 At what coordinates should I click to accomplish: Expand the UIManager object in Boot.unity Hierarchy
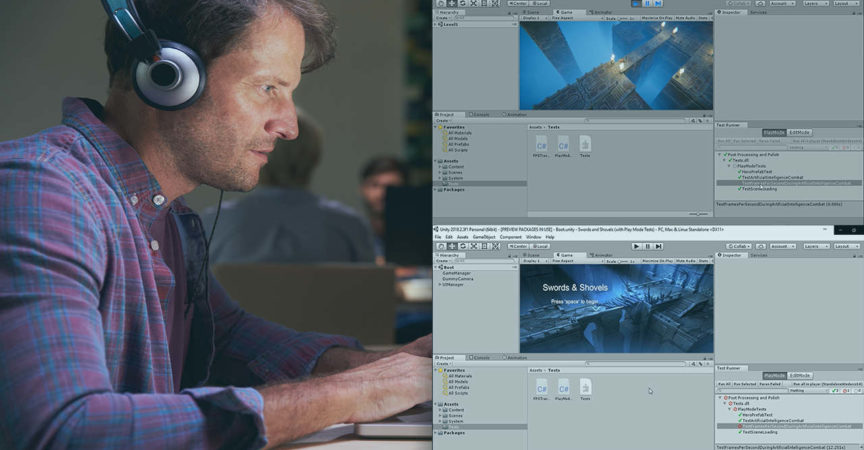[x=440, y=285]
